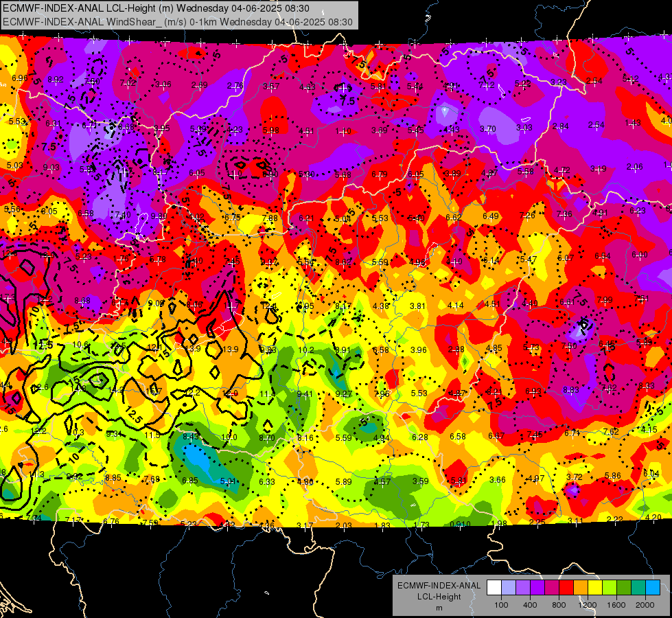The image size is (672, 618).
Task: Click the grid value 5.01 in teal area
Action: point(228,481)
